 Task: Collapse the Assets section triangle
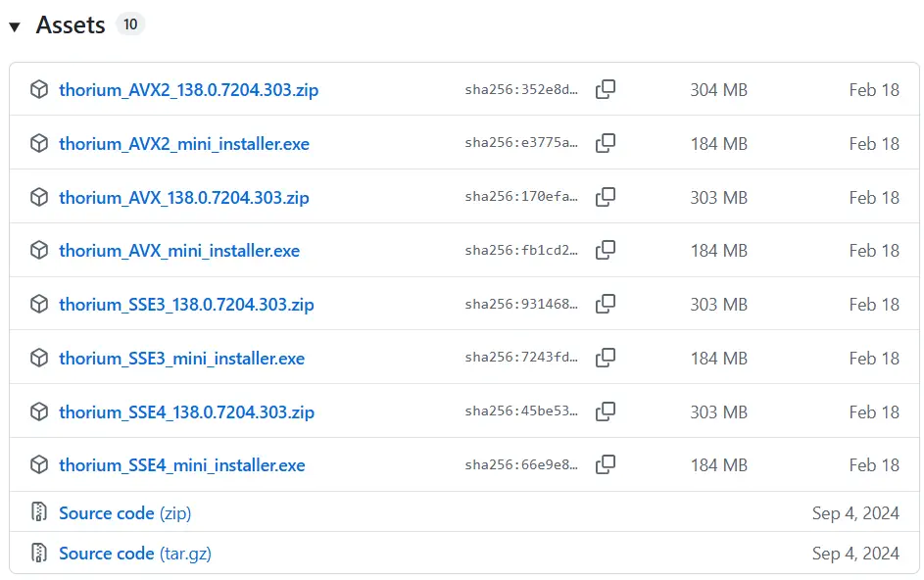pos(15,26)
